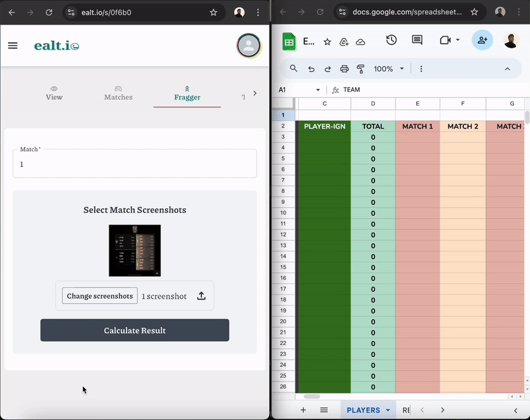Select the TOTAL header cell
The image size is (530, 420).
[373, 127]
